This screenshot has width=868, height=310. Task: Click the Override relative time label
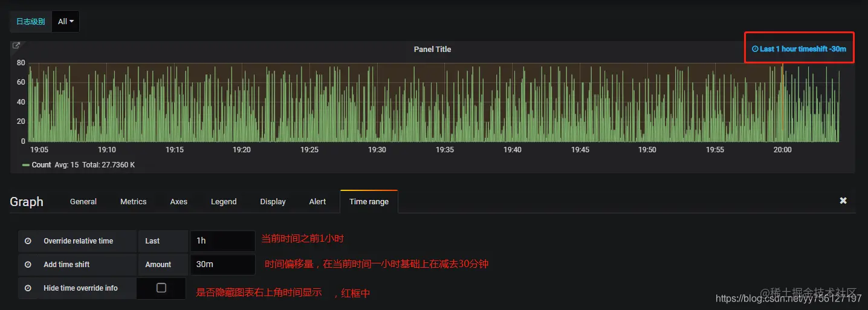(79, 241)
